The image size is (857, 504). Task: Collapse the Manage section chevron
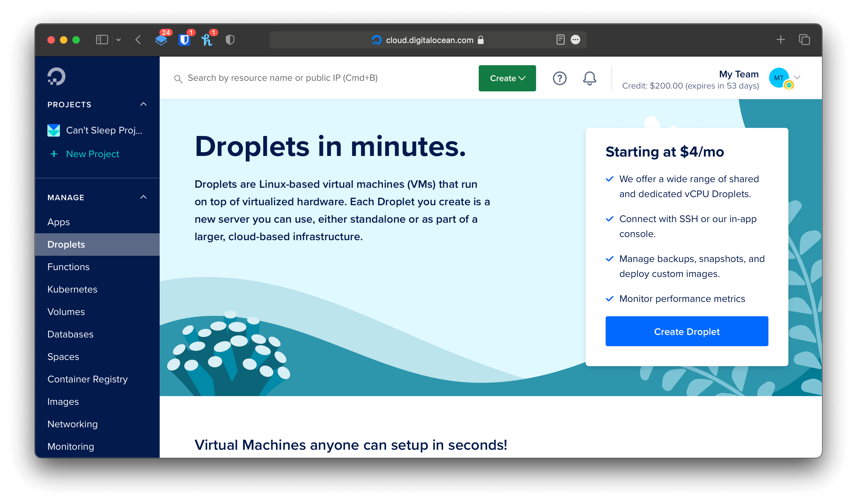(x=143, y=197)
